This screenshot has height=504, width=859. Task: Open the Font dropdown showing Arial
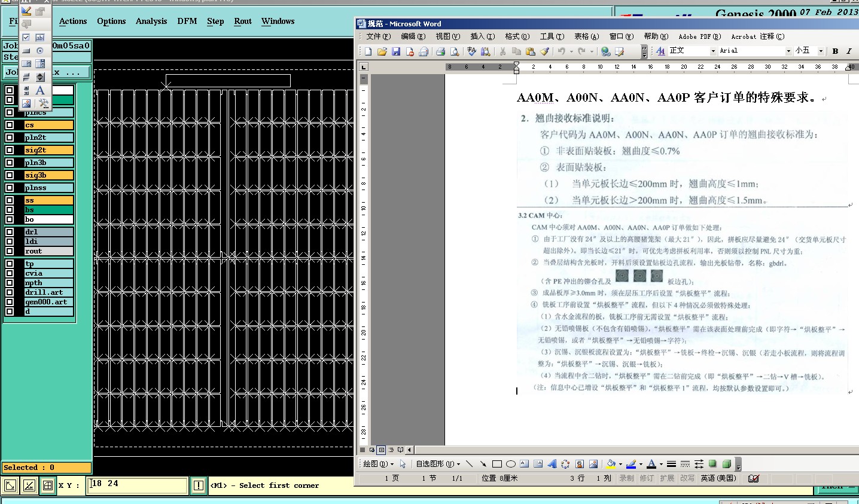pyautogui.click(x=788, y=51)
